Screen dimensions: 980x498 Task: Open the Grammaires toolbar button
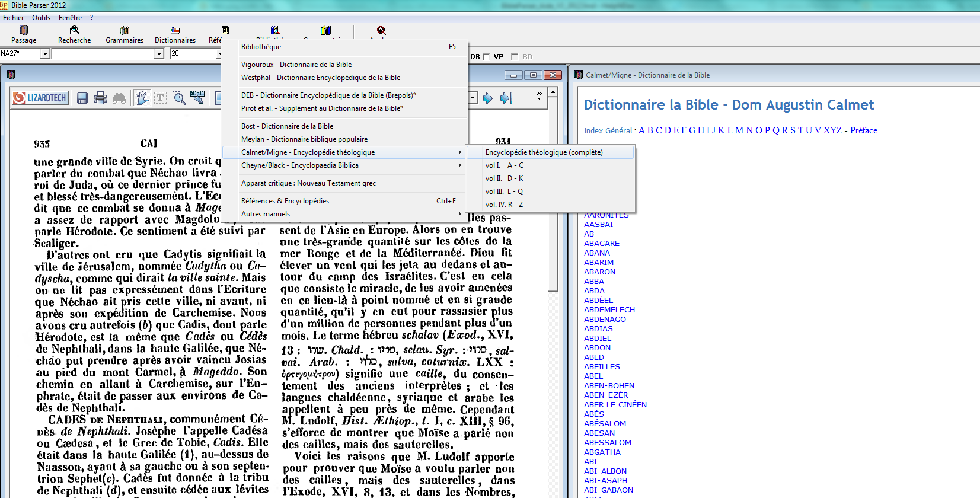pos(125,34)
